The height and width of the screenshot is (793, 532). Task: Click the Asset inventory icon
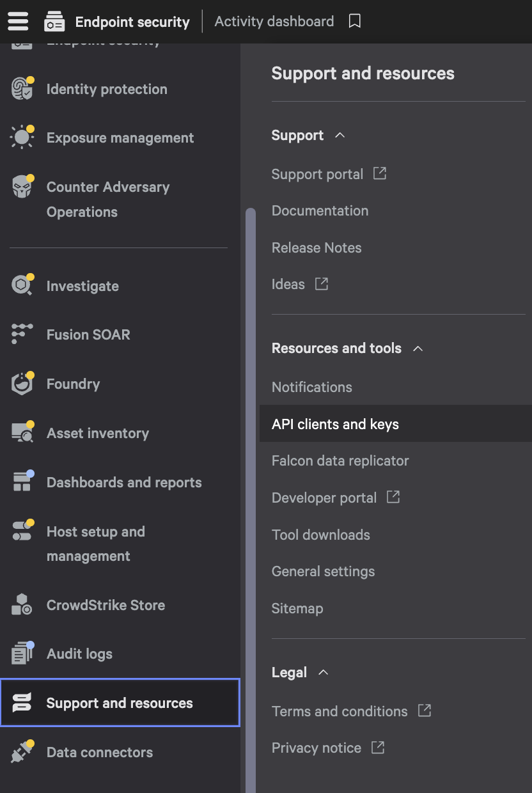[22, 433]
